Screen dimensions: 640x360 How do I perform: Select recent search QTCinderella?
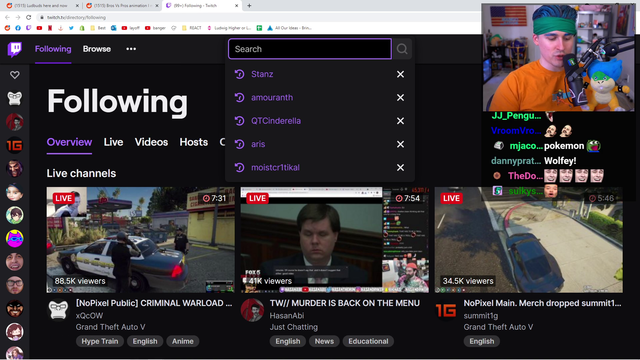(x=276, y=121)
